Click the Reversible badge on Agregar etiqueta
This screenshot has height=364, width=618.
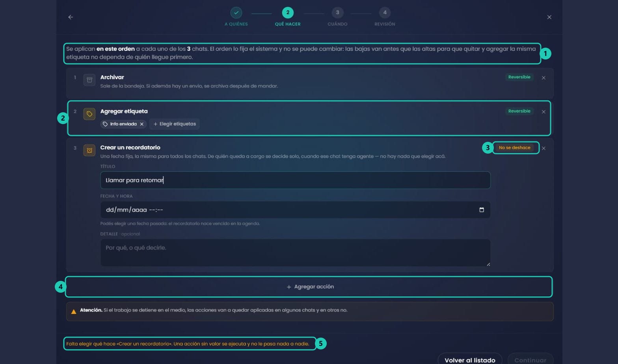click(x=519, y=111)
